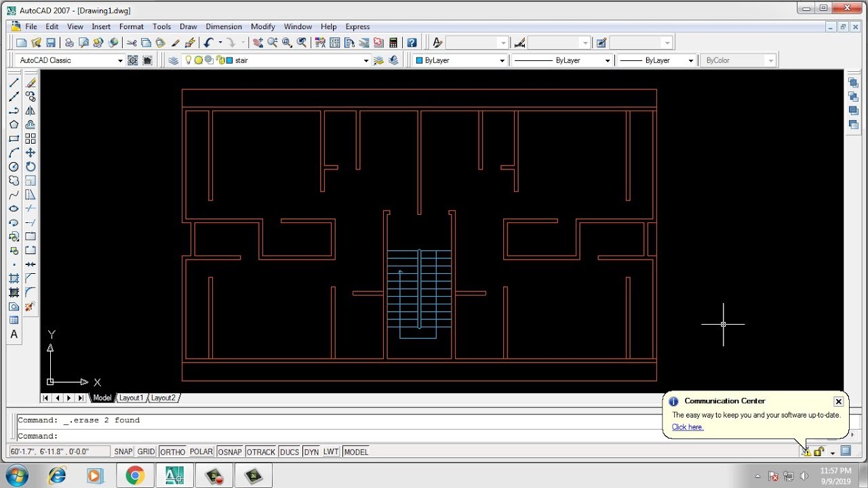The width and height of the screenshot is (868, 488).
Task: Select the Hatch tool
Action: coord(14,279)
